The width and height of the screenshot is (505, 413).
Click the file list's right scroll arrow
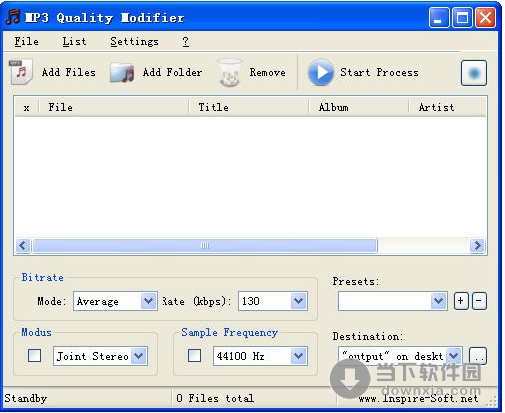(x=477, y=246)
